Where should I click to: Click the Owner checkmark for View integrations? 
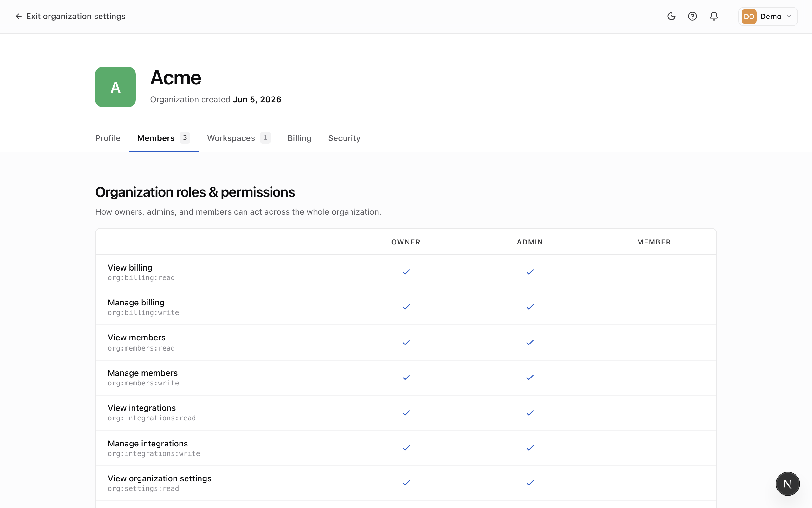click(x=406, y=413)
